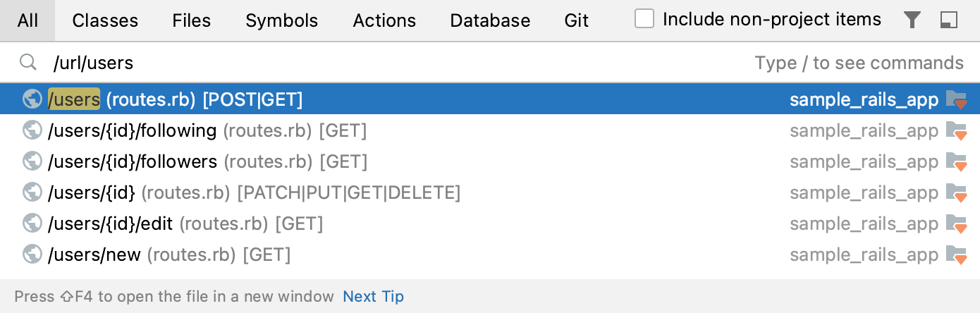Open the Symbols tab
Image resolution: width=980 pixels, height=313 pixels.
(281, 20)
